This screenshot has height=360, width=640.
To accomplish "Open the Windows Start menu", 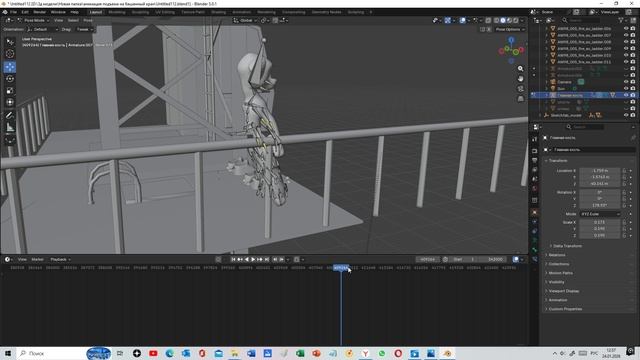I will pyautogui.click(x=7, y=353).
